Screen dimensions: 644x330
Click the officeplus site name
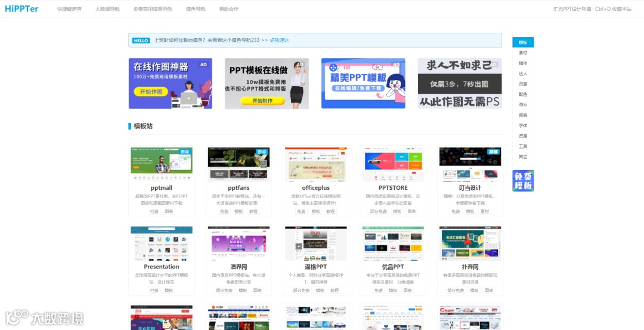point(316,188)
